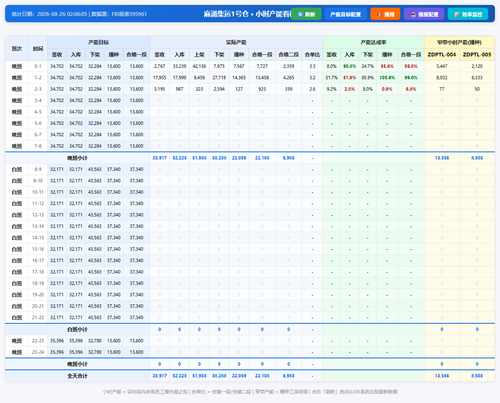This screenshot has height=403, width=500.
Task: Select the 白班小计 subtotal row
Action: [250, 329]
